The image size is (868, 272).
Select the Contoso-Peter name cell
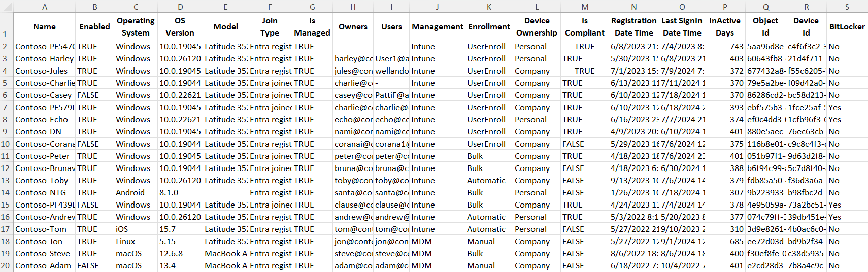click(x=45, y=156)
